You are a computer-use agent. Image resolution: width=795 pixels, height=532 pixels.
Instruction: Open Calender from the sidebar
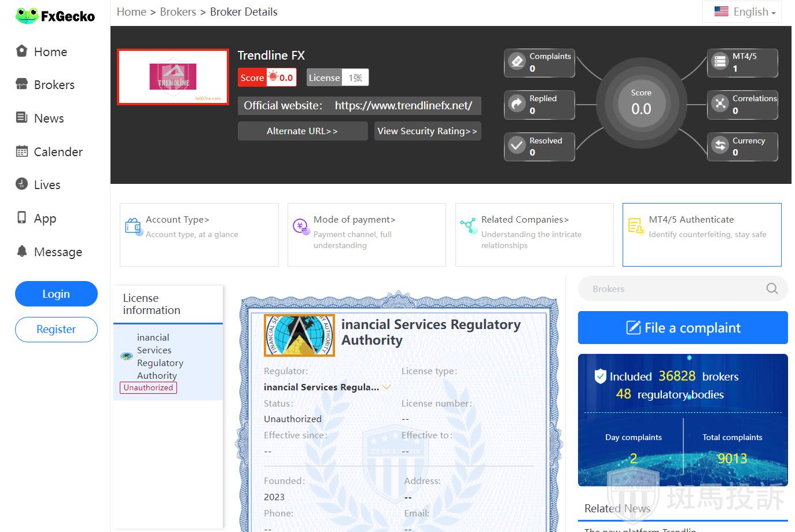click(58, 152)
